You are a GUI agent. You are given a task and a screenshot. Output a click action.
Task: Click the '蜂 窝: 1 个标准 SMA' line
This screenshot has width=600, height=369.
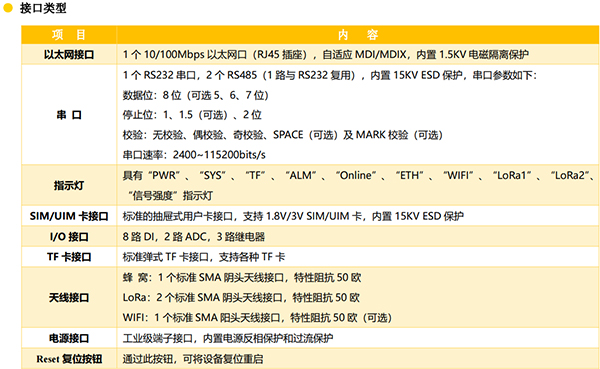pyautogui.click(x=242, y=278)
